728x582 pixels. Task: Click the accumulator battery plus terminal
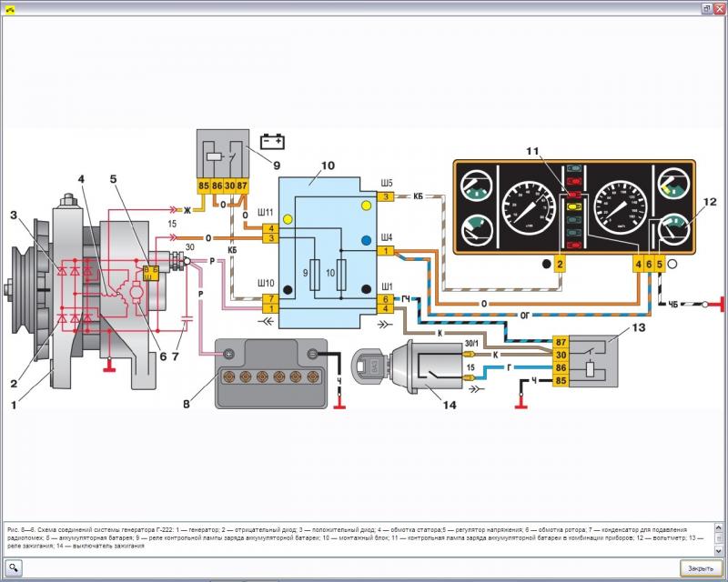point(228,354)
